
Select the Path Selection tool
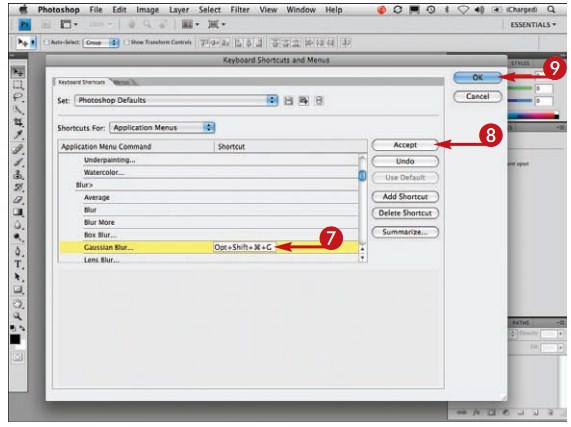(17, 277)
